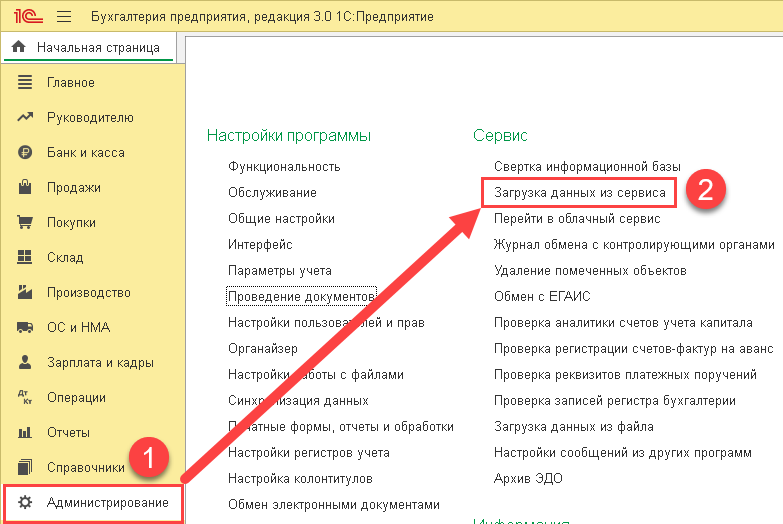Click the Руководителю chart icon
783x524 pixels.
25,117
